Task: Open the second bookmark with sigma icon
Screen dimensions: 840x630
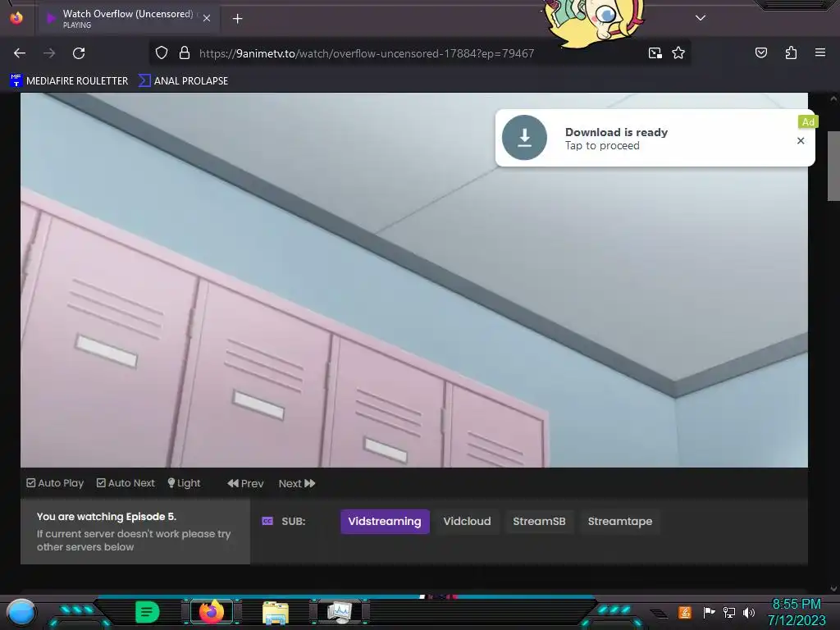Action: click(x=183, y=81)
